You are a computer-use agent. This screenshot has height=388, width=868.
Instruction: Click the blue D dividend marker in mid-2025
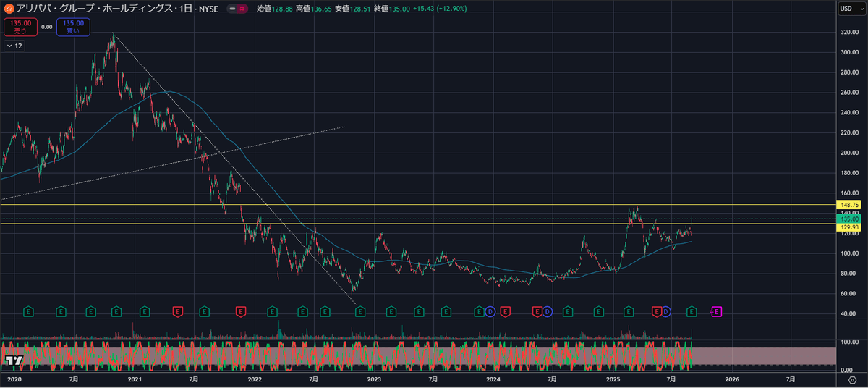pos(666,312)
